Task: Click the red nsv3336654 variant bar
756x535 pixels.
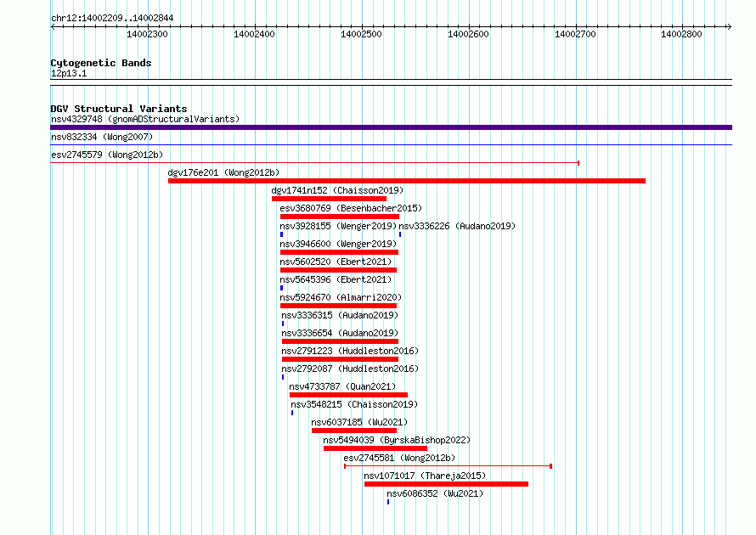Action: coord(340,341)
